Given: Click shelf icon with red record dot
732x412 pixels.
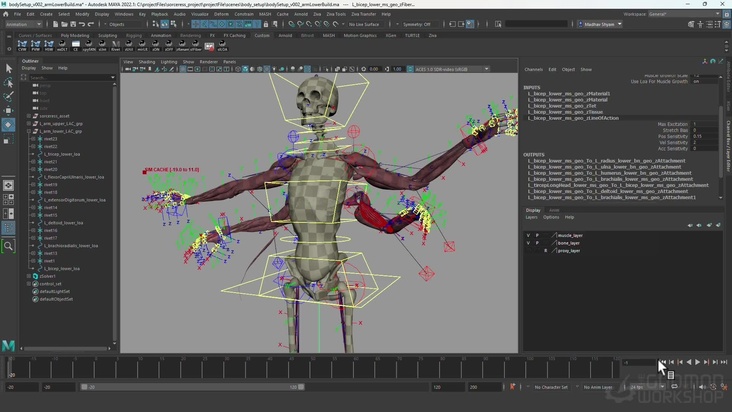Looking at the screenshot, I should (209, 46).
